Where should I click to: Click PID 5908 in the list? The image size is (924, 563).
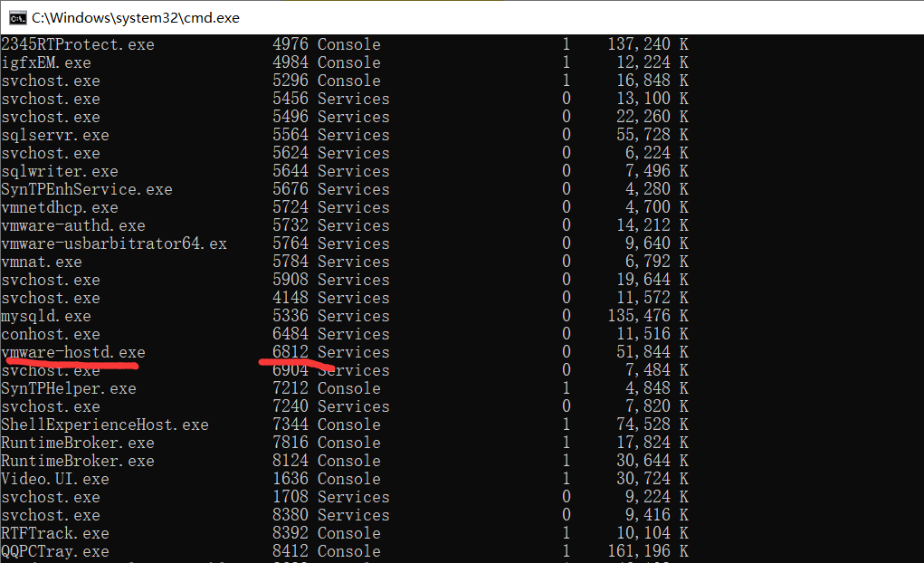291,280
